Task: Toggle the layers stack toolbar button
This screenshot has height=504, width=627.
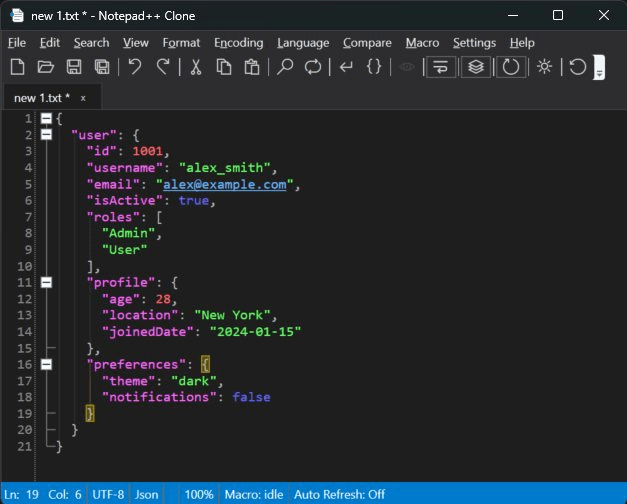Action: pos(476,67)
